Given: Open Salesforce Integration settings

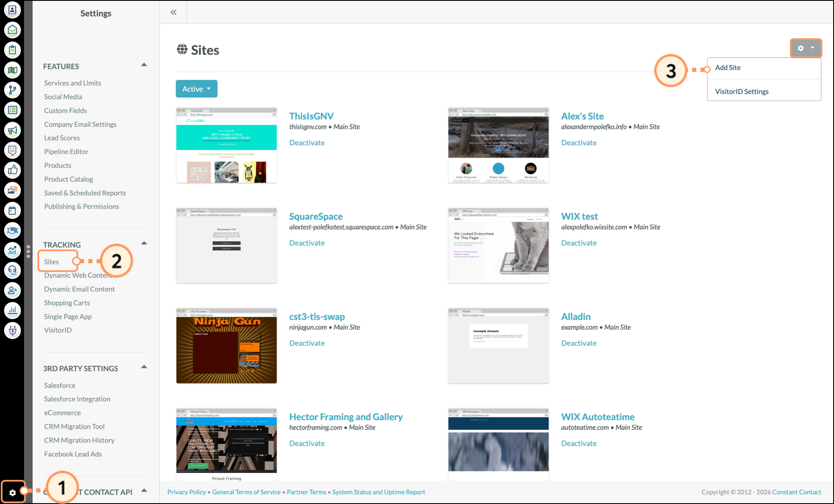Looking at the screenshot, I should [77, 399].
